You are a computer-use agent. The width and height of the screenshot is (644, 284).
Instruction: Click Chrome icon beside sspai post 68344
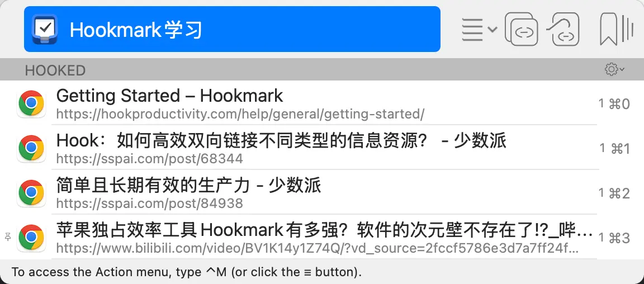click(31, 148)
